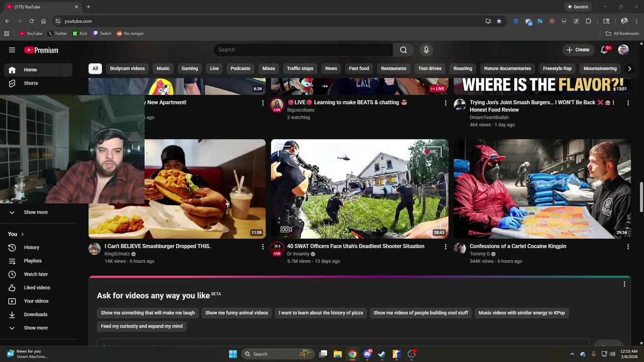Start voice search with the microphone
The height and width of the screenshot is (362, 644).
426,50
